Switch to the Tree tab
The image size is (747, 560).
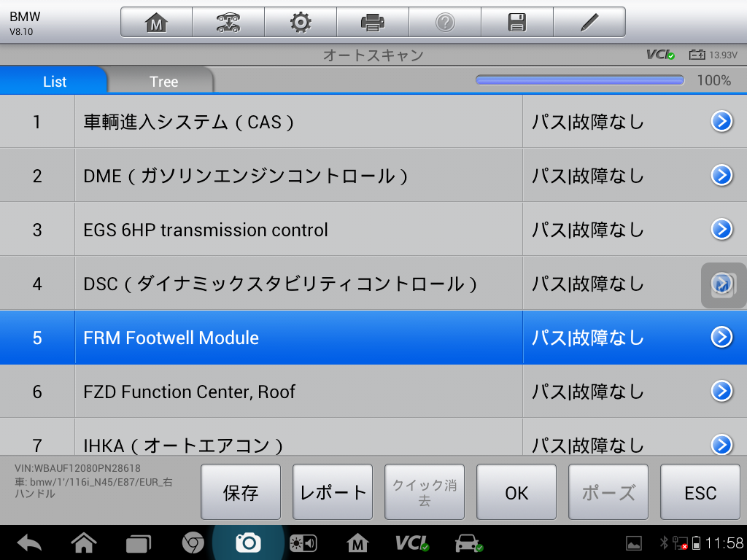point(163,81)
